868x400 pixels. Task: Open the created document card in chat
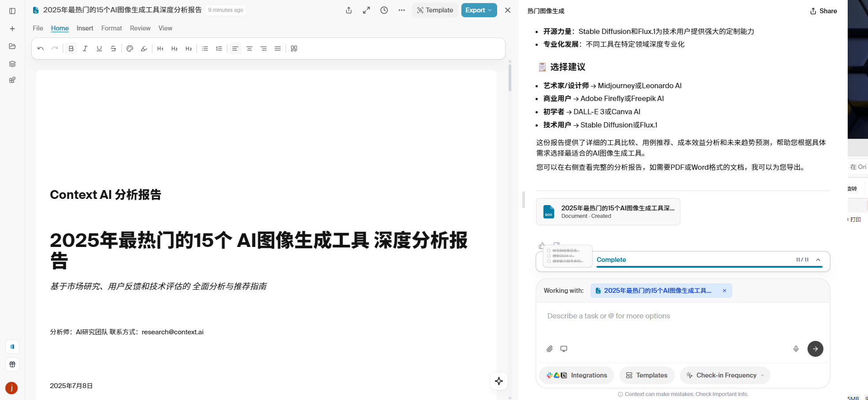tap(608, 212)
